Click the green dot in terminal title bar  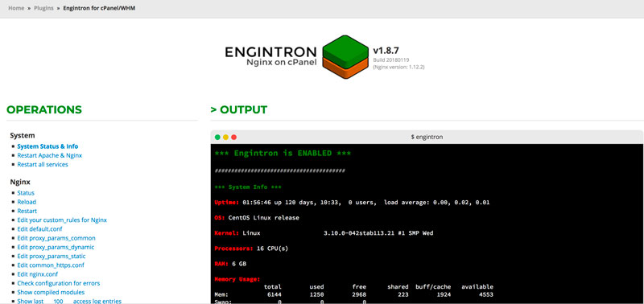click(x=217, y=137)
